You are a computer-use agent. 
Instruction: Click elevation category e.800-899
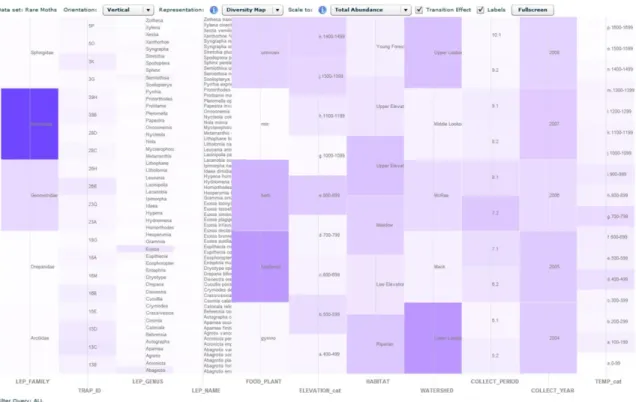tap(318, 195)
